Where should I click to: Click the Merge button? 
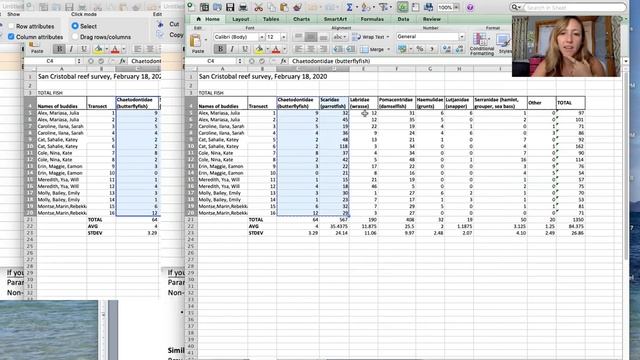pos(372,49)
